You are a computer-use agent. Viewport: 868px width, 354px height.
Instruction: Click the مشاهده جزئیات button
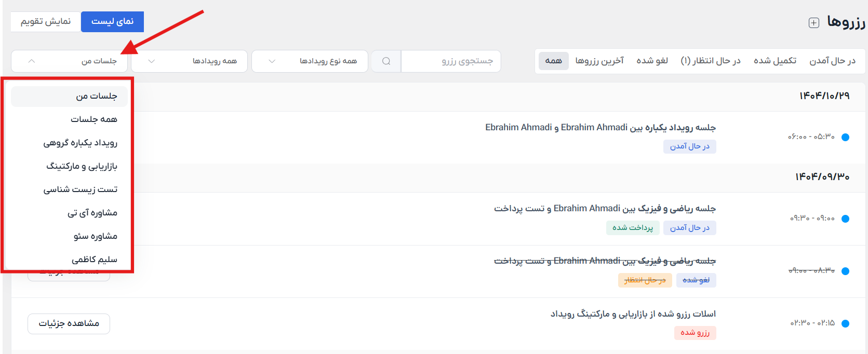click(x=69, y=323)
